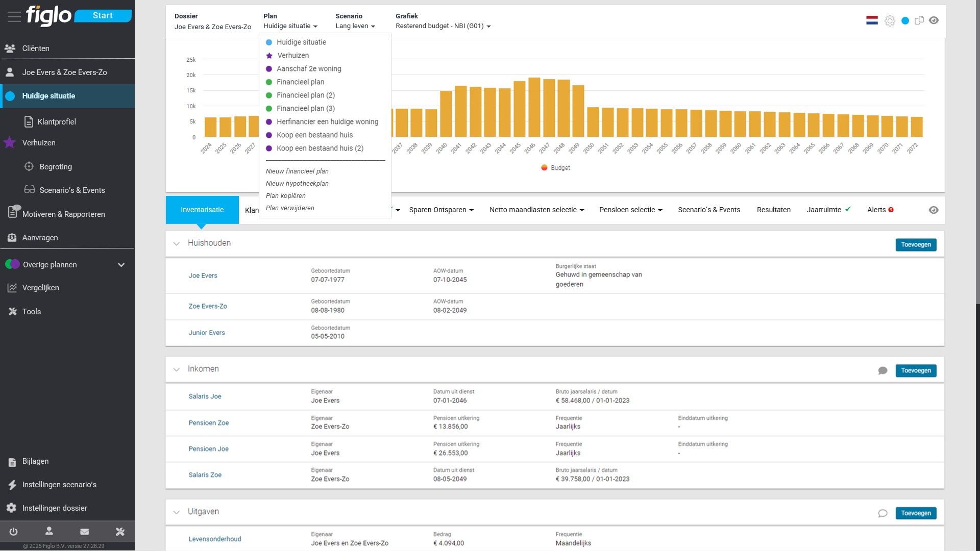Click Instellingen scenario's lightning icon
This screenshot has width=980, height=551.
point(12,485)
